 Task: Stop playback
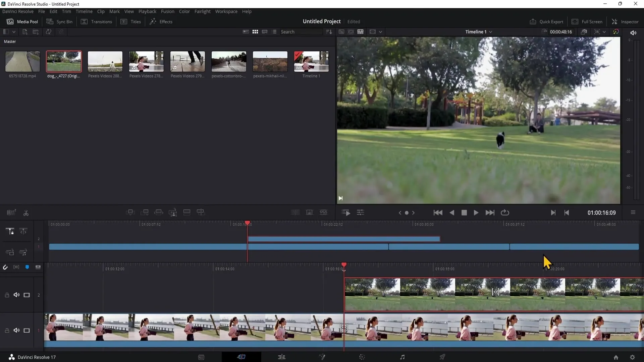[x=464, y=213]
